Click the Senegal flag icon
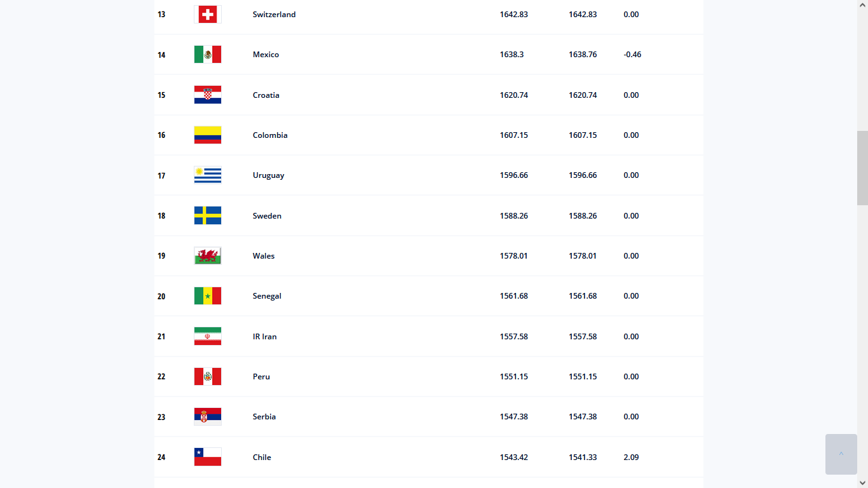This screenshot has height=488, width=868. click(x=208, y=296)
